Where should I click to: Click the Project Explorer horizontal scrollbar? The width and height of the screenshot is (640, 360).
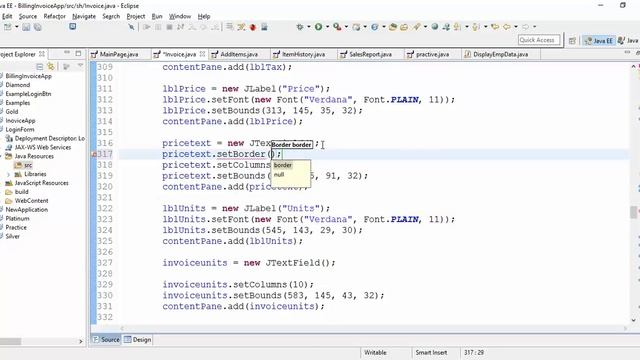pos(10,341)
